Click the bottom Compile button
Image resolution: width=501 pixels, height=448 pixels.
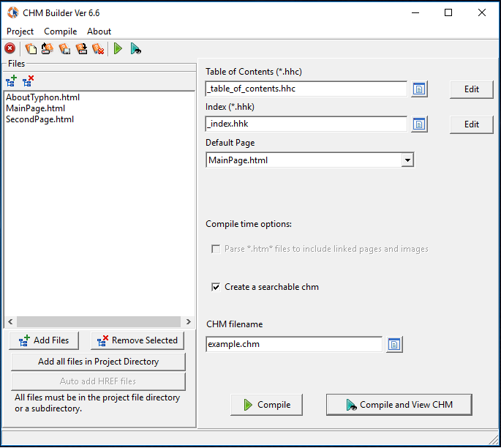pos(266,405)
